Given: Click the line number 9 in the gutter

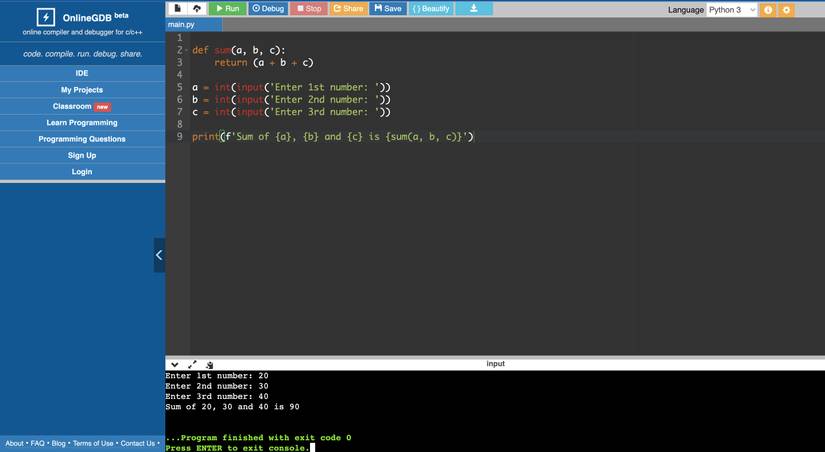Looking at the screenshot, I should click(x=179, y=137).
